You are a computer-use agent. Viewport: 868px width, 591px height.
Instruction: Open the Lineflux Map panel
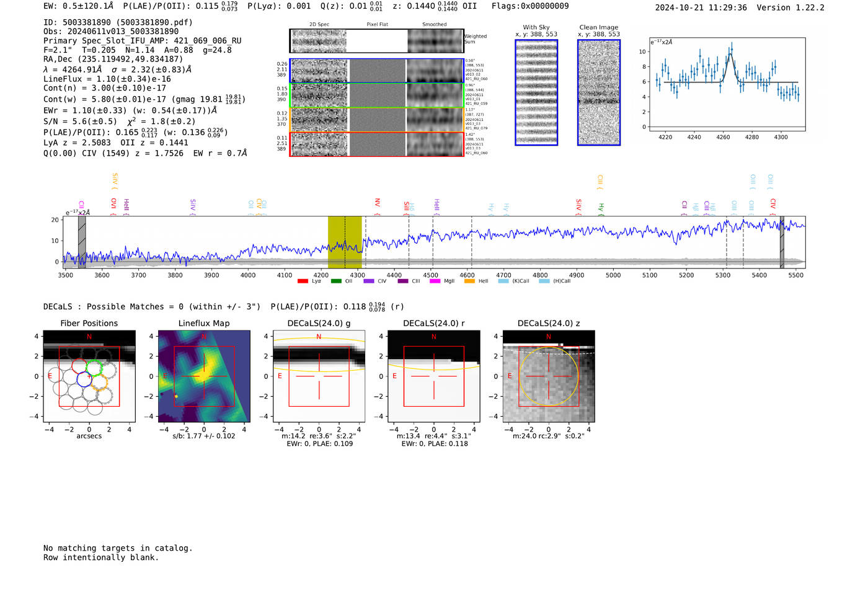click(204, 376)
